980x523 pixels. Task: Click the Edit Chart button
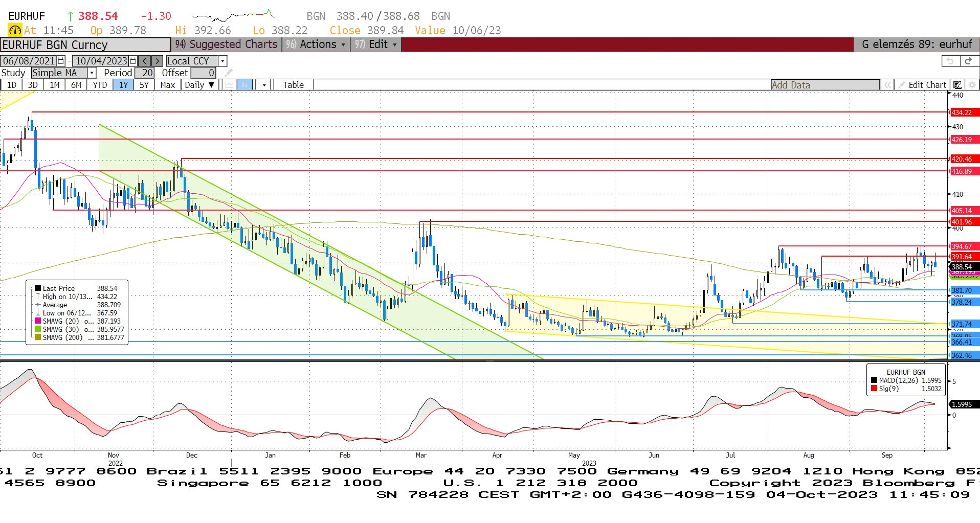923,85
